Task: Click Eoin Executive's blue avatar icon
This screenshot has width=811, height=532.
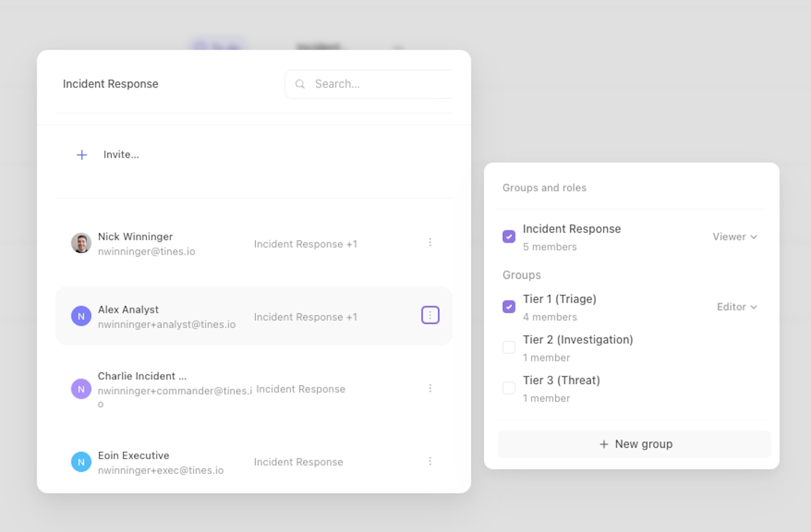Action: (81, 462)
